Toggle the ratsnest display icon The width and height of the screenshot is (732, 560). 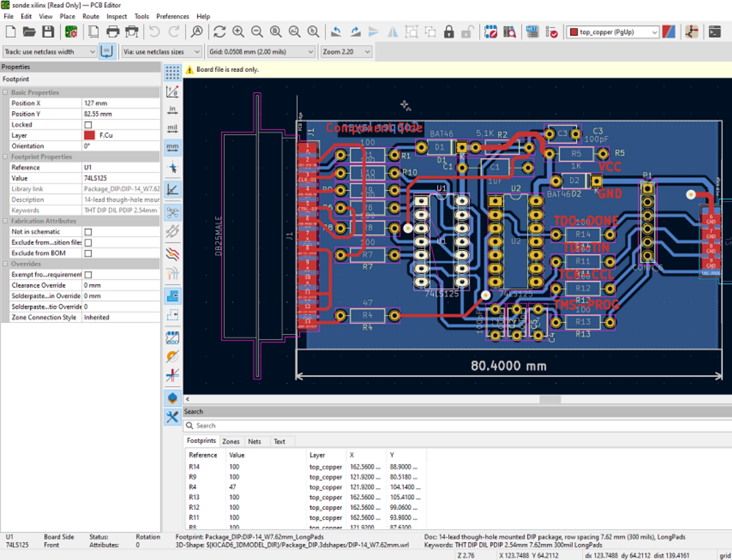[x=173, y=212]
